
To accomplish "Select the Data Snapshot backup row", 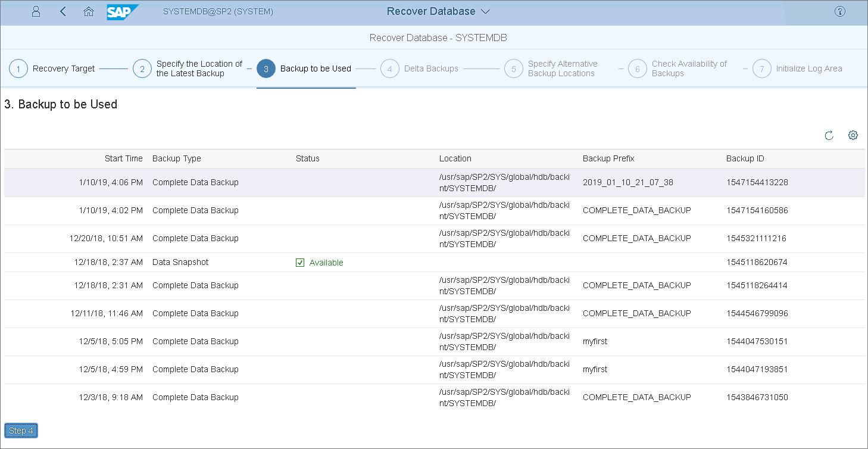I will click(x=180, y=263).
